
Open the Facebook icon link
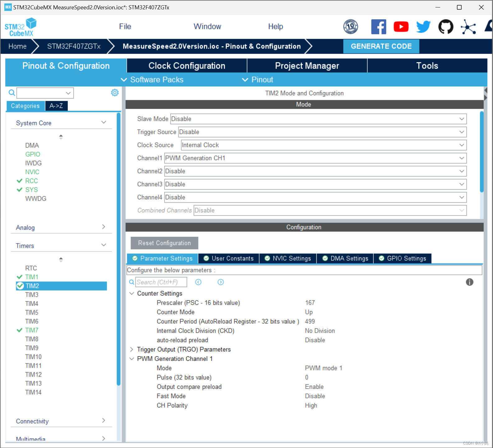(x=379, y=27)
